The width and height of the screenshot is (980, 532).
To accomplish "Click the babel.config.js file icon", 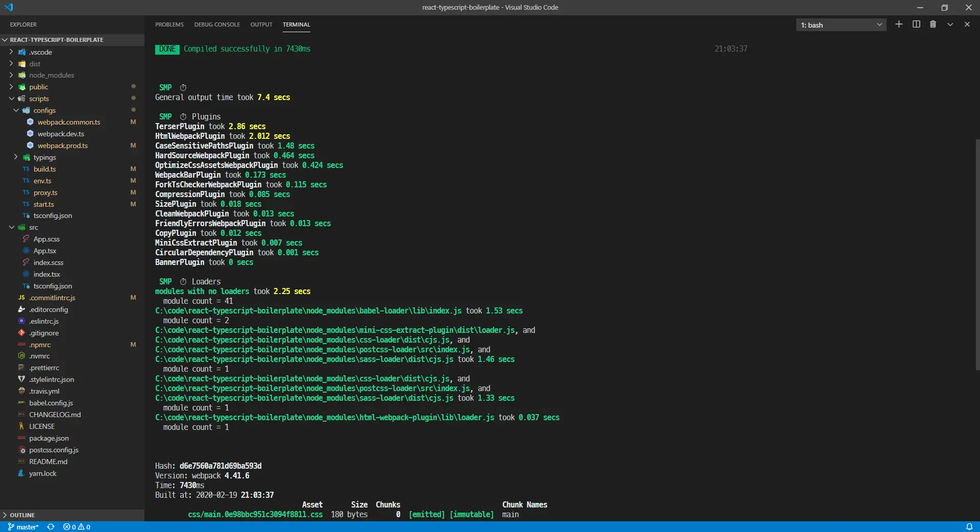I will [21, 403].
